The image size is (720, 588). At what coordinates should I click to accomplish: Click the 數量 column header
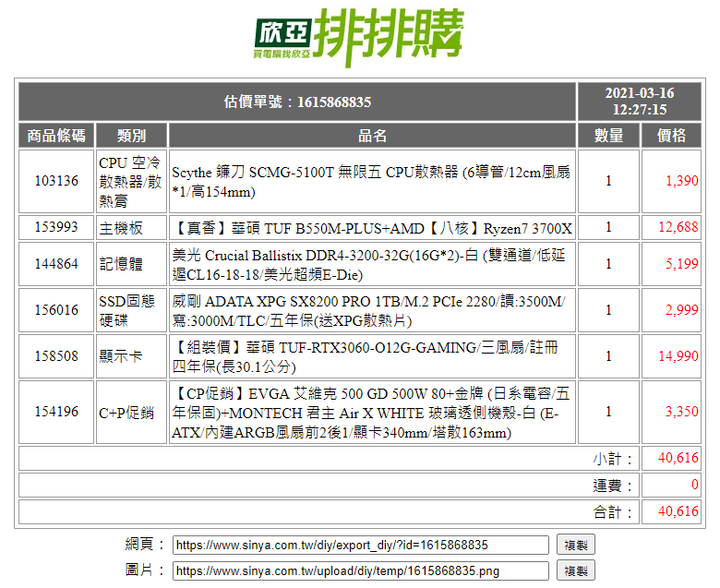click(608, 135)
